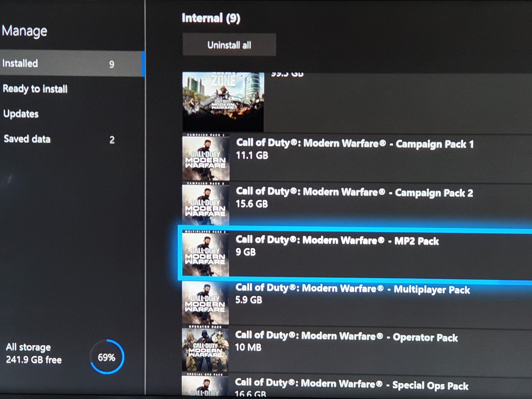Click the 10 MB size text

pos(248,347)
